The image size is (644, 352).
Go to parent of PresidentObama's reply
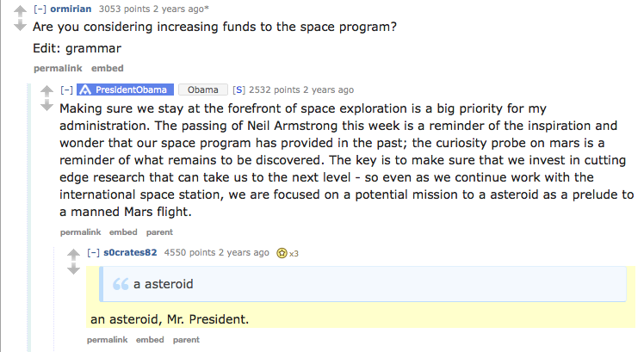coord(159,232)
